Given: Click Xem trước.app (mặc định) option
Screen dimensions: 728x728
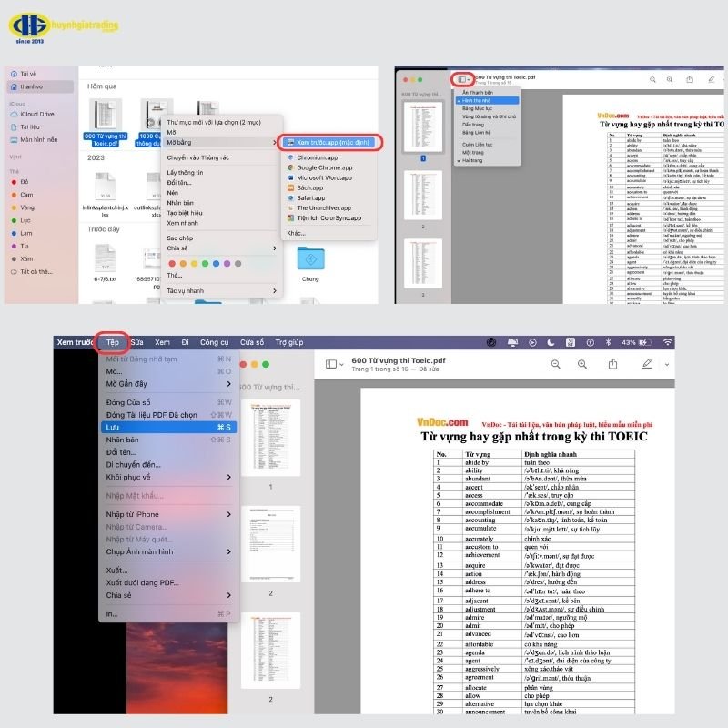Looking at the screenshot, I should [330, 143].
